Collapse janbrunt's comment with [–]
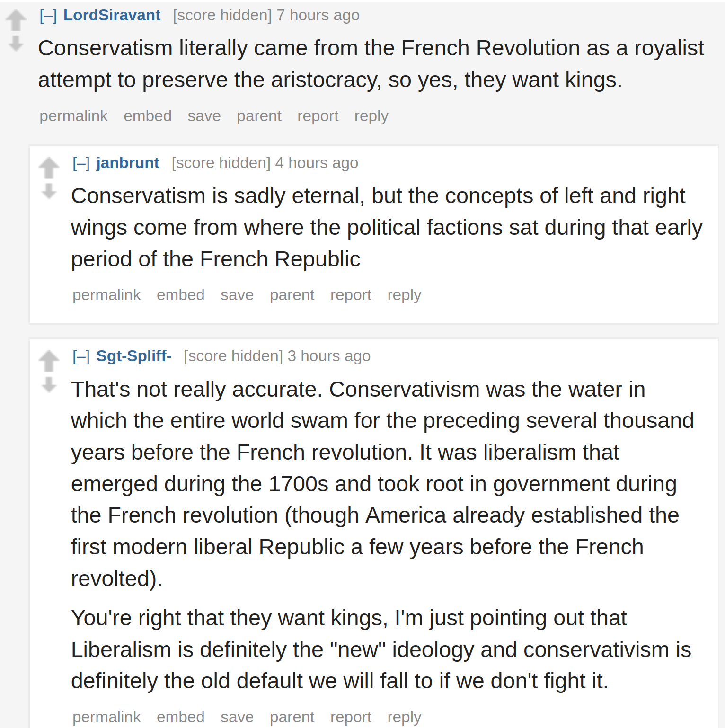Viewport: 725px width, 728px height. coord(81,163)
